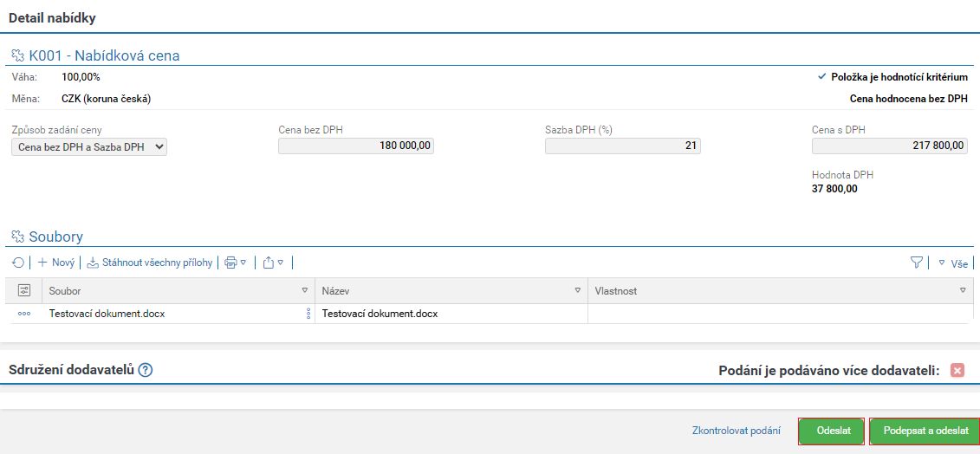Open row actions for Testovací dokument.docx

coord(23,314)
